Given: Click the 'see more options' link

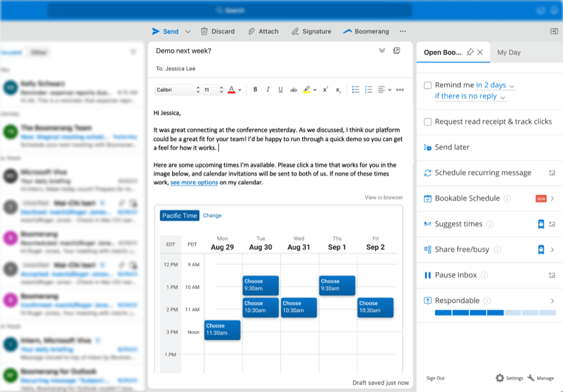Looking at the screenshot, I should 194,183.
